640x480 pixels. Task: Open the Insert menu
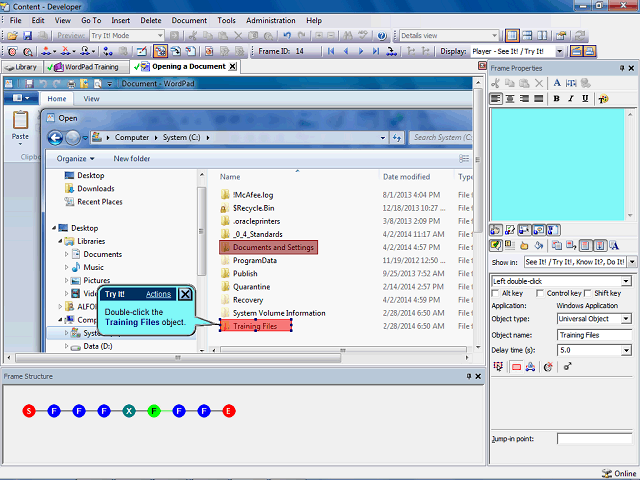(x=120, y=20)
